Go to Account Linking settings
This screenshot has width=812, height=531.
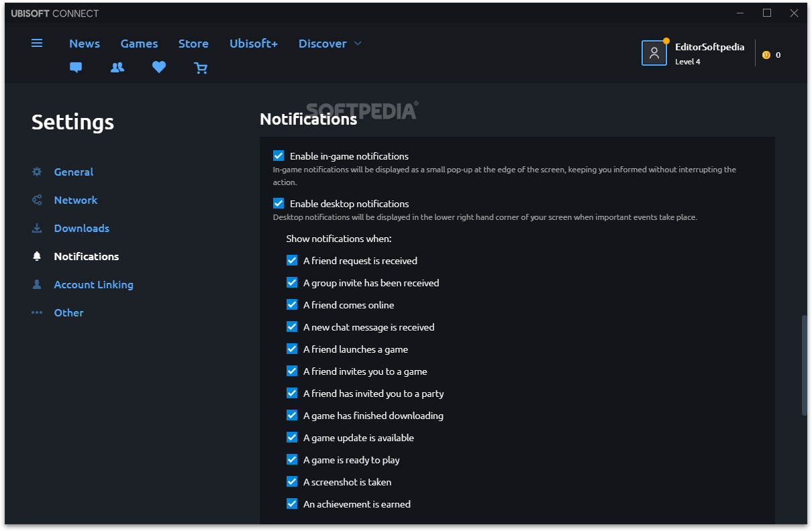[x=94, y=284]
